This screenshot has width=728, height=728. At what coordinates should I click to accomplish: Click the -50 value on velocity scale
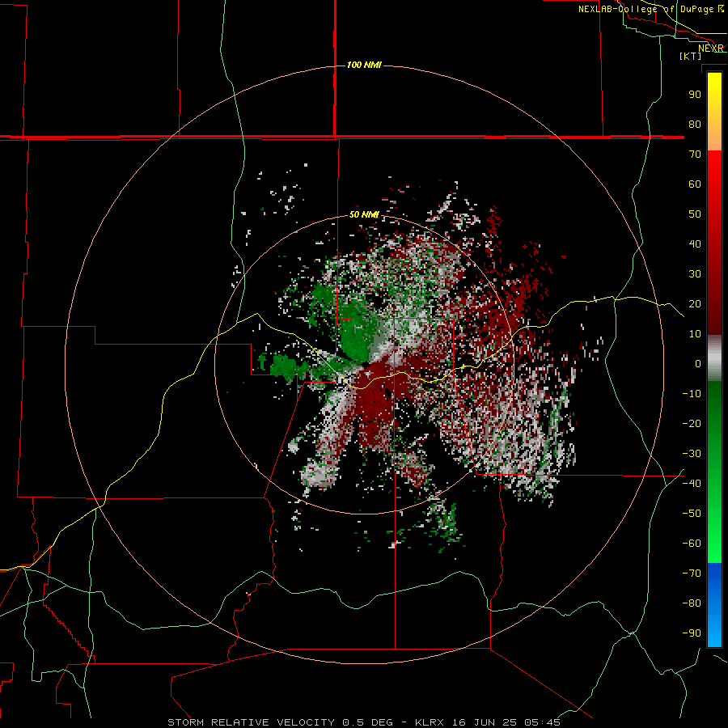pyautogui.click(x=692, y=514)
